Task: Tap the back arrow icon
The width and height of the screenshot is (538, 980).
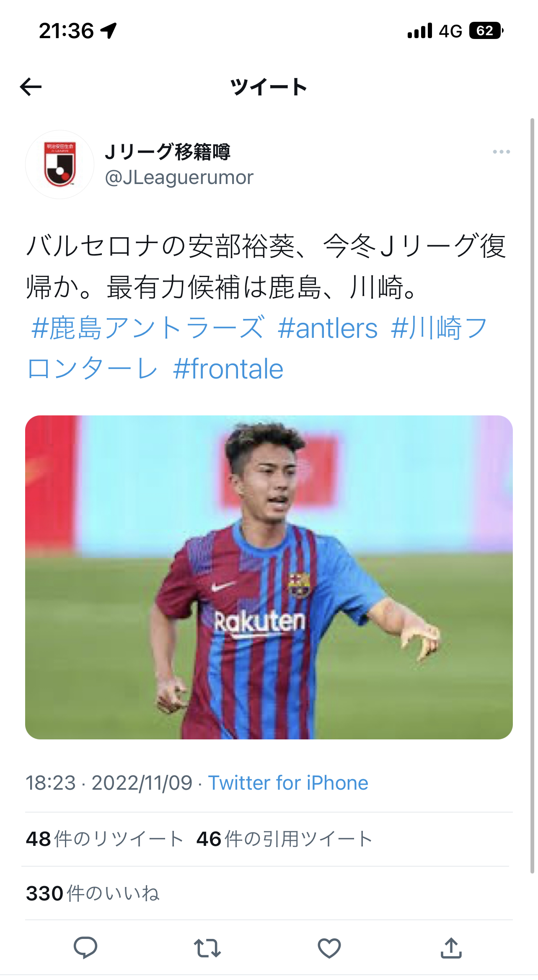Action: point(31,87)
